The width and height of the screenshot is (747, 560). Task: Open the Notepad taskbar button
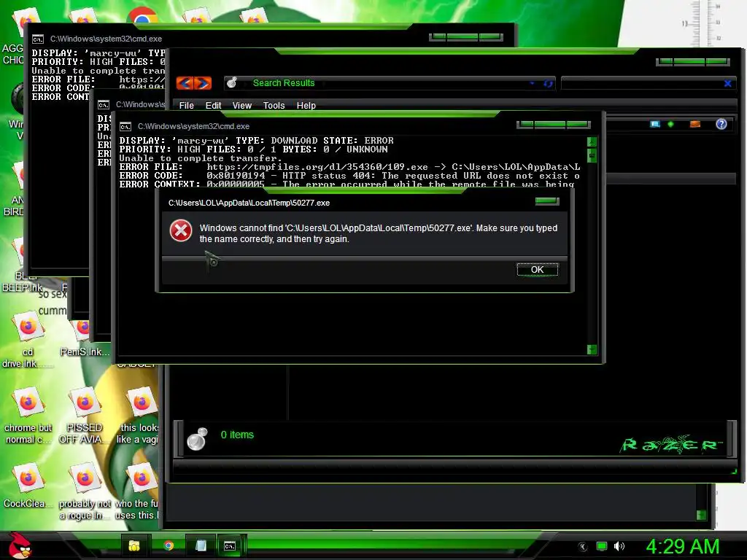pyautogui.click(x=201, y=545)
